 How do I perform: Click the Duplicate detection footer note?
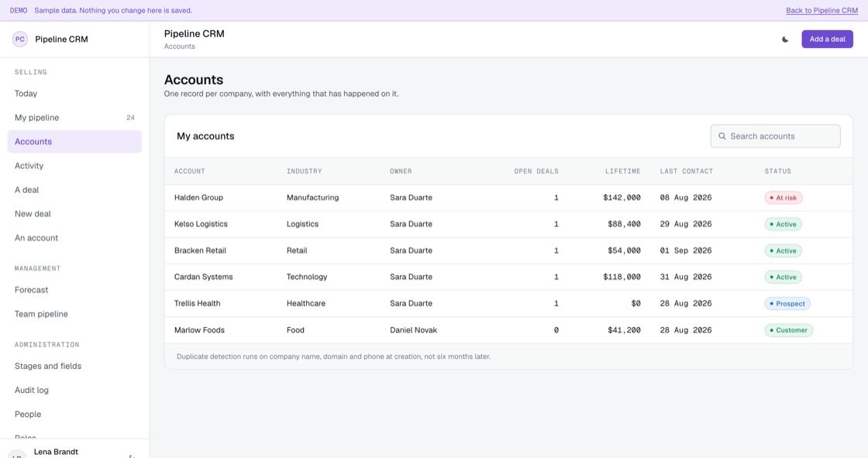pos(333,356)
